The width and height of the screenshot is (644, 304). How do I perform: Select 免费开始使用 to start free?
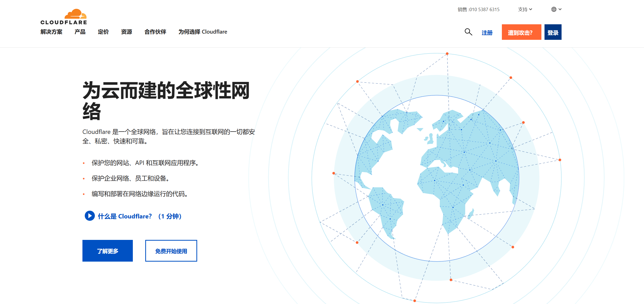coord(171,250)
